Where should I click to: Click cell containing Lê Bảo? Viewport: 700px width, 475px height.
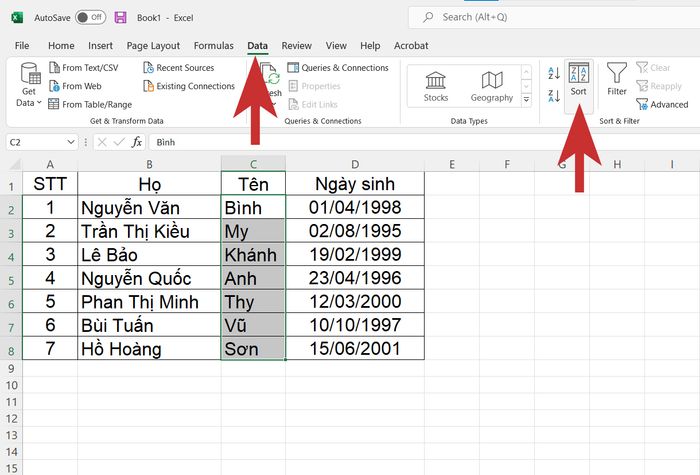[149, 254]
